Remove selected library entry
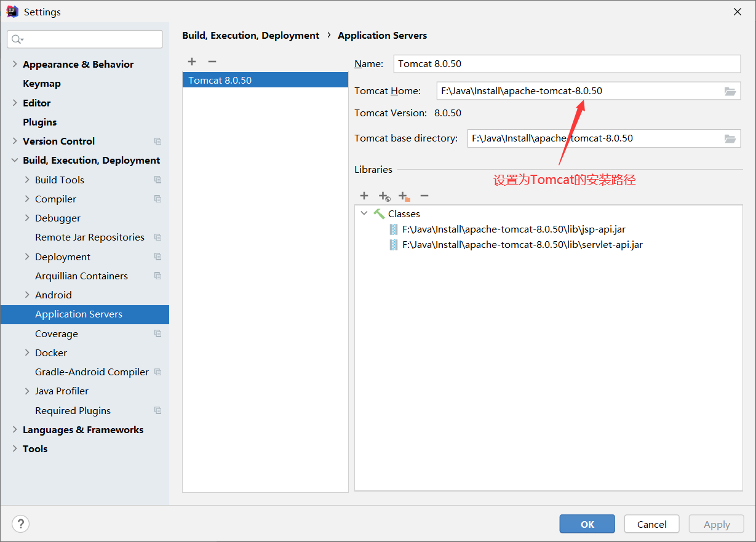 424,196
